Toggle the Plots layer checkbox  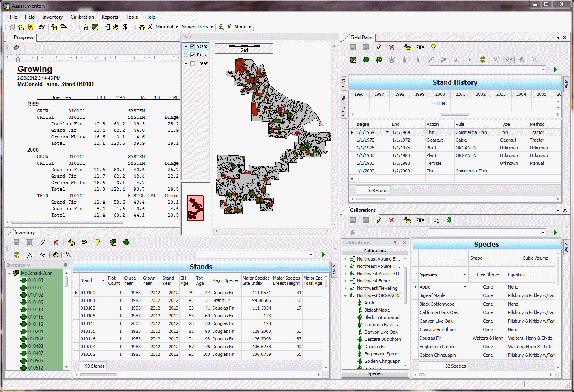click(x=192, y=55)
